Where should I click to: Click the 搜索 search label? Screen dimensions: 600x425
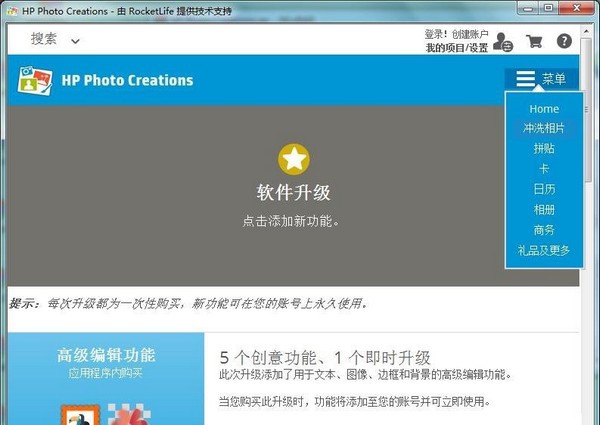click(44, 39)
